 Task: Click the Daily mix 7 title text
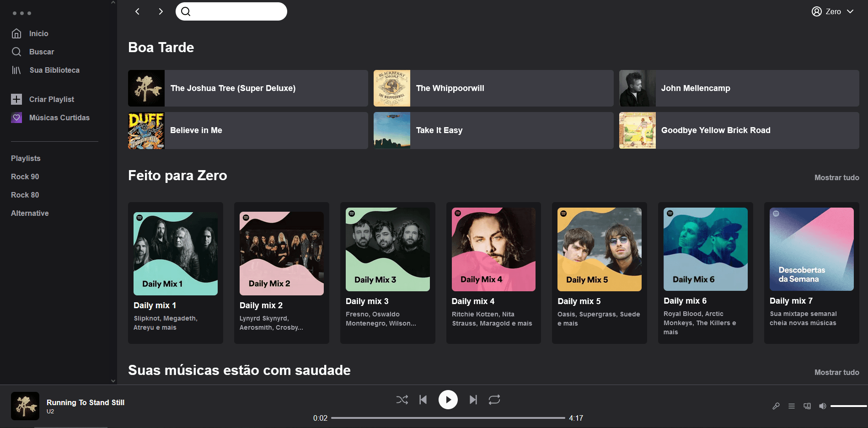tap(791, 301)
